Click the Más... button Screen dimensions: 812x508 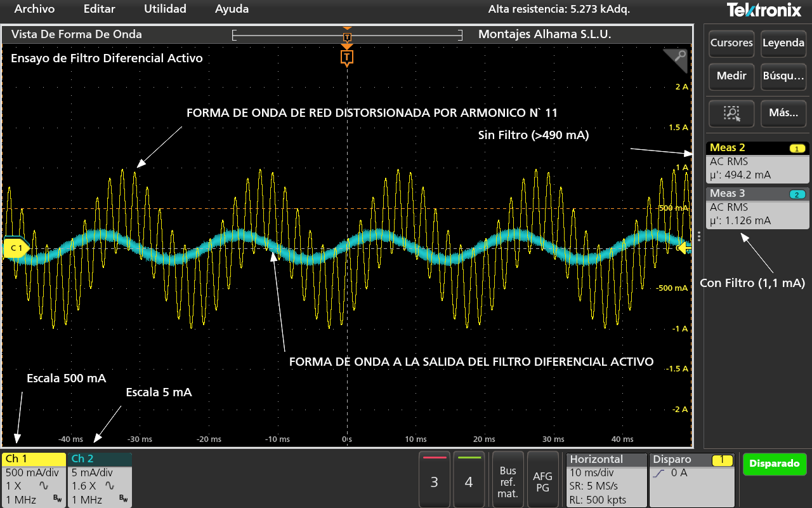tap(783, 113)
